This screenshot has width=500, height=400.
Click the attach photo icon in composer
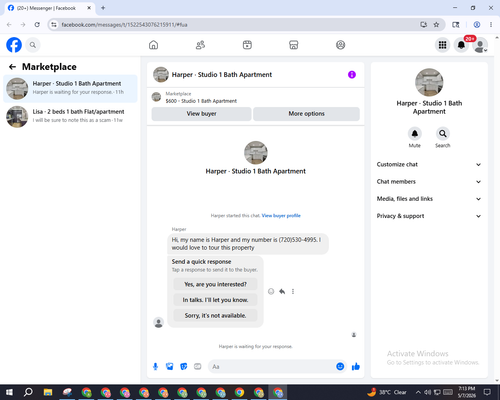[x=170, y=367]
